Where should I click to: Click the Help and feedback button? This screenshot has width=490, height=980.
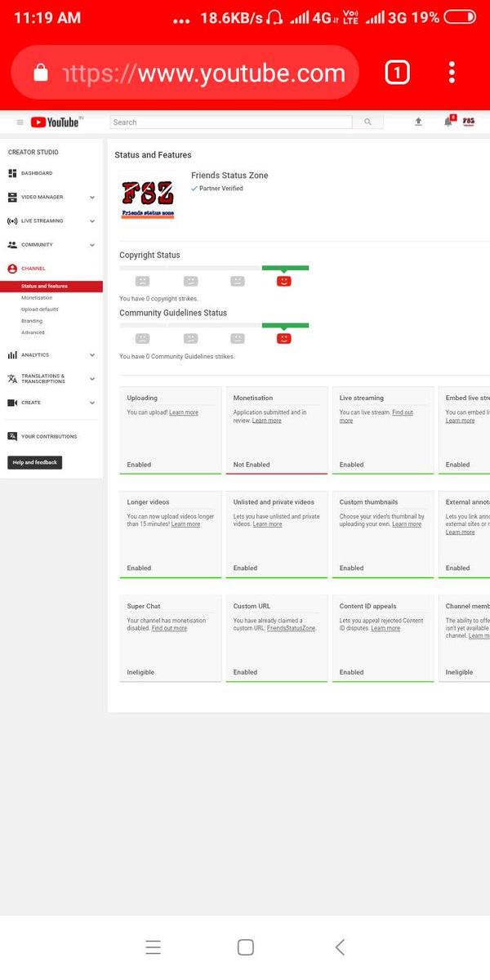coord(35,462)
